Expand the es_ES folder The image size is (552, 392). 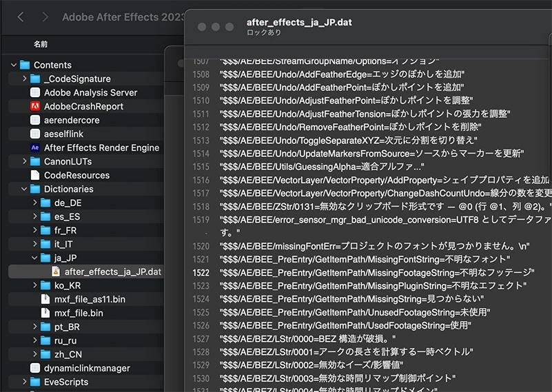(34, 216)
